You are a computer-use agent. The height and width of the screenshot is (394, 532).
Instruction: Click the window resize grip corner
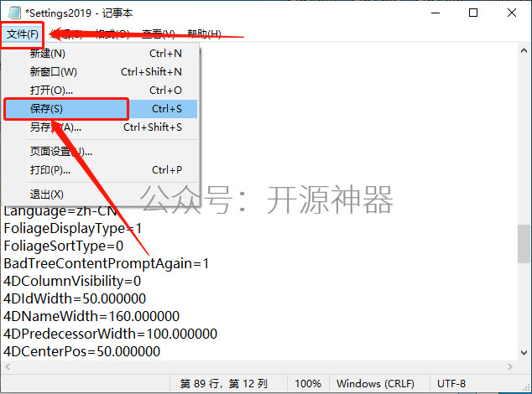coord(527,389)
